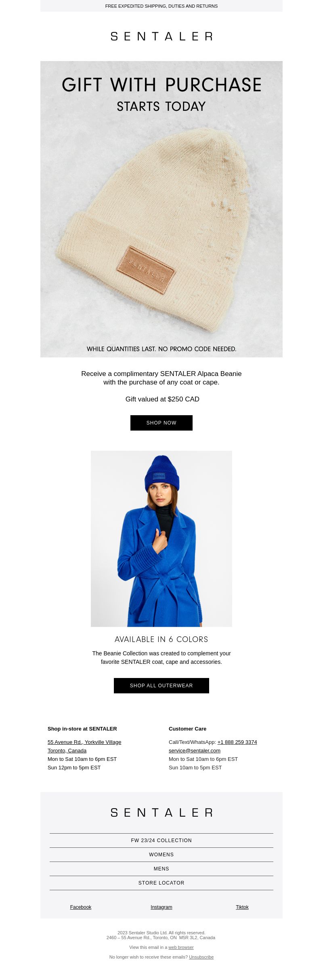
Task: Follow the Toronto, Canada link
Action: pyautogui.click(x=67, y=751)
